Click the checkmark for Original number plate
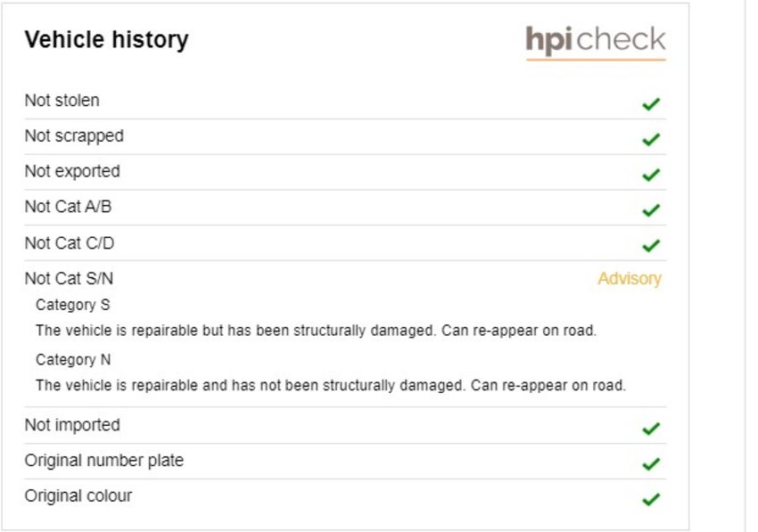Image resolution: width=758 pixels, height=532 pixels. point(651,464)
